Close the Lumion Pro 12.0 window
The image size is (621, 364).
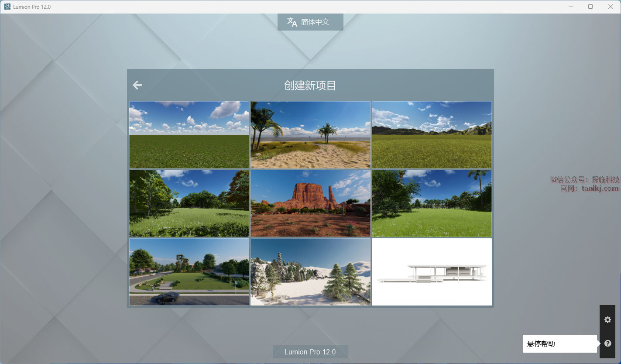(x=611, y=7)
